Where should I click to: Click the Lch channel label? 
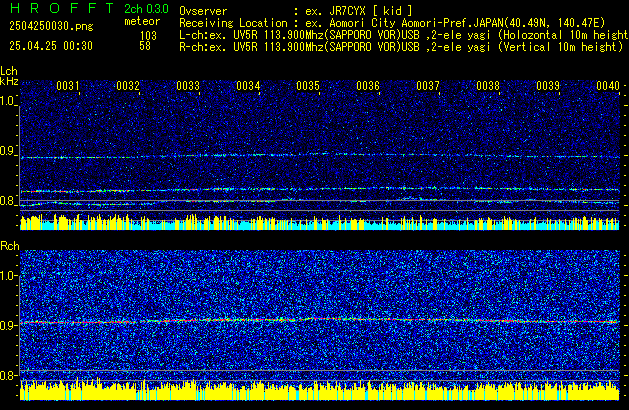(x=9, y=71)
